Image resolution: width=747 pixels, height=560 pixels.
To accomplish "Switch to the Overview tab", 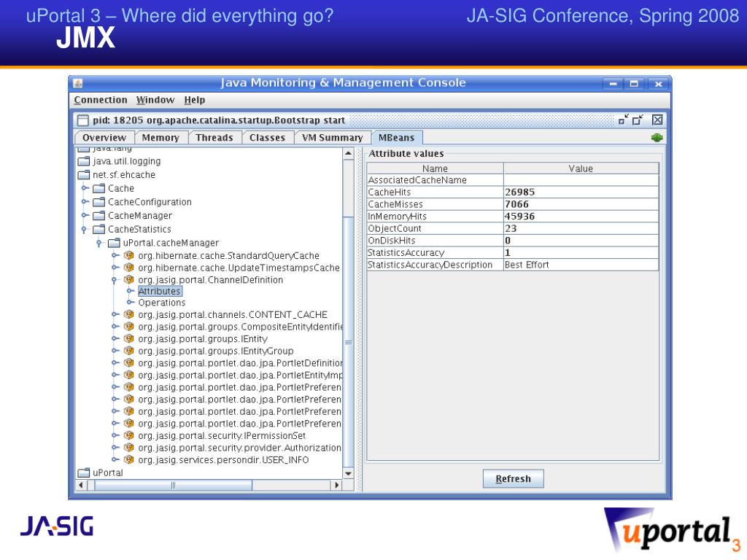I will pos(104,138).
